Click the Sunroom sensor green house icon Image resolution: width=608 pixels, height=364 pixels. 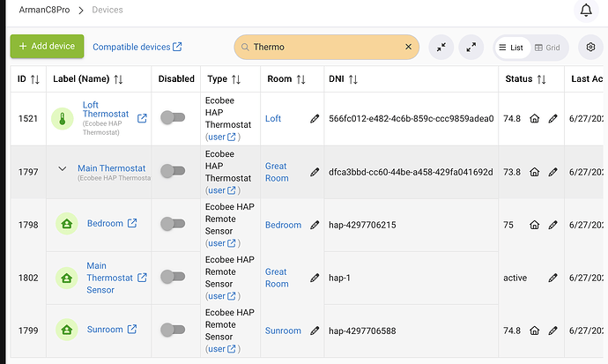(67, 330)
